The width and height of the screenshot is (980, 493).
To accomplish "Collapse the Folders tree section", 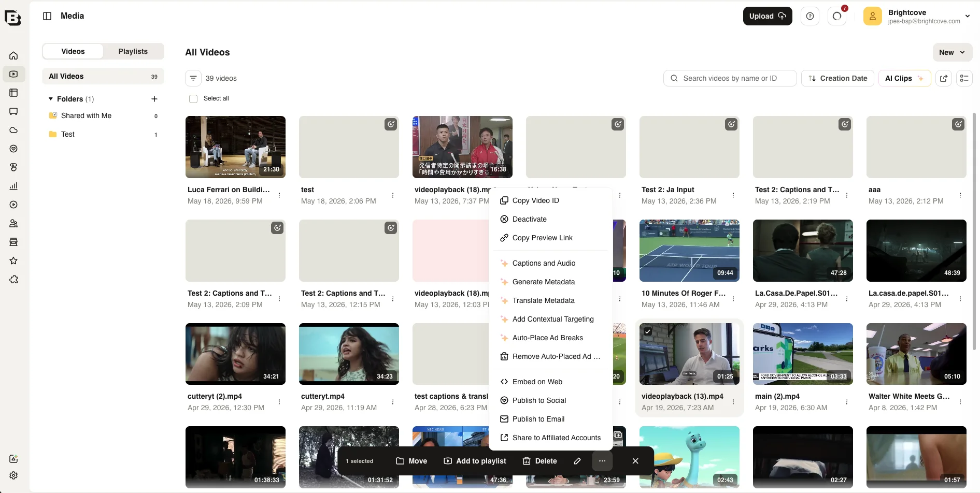I will coord(51,99).
